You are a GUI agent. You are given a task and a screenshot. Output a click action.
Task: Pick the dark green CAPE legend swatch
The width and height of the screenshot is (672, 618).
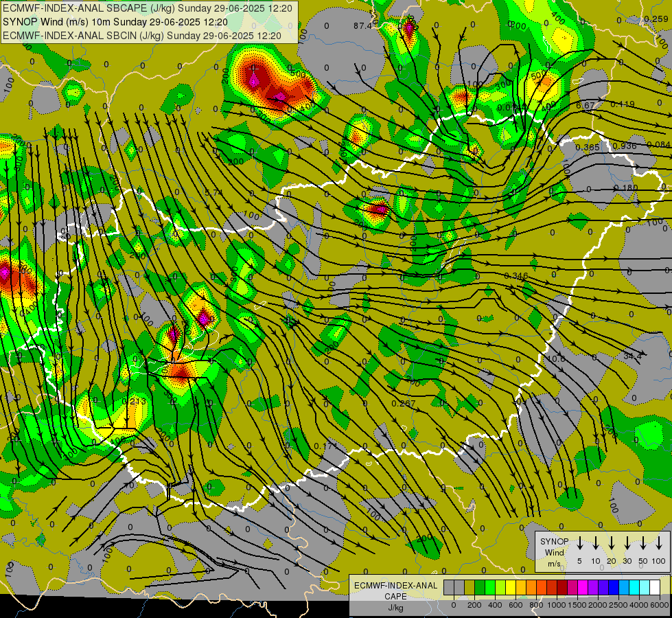click(x=480, y=587)
